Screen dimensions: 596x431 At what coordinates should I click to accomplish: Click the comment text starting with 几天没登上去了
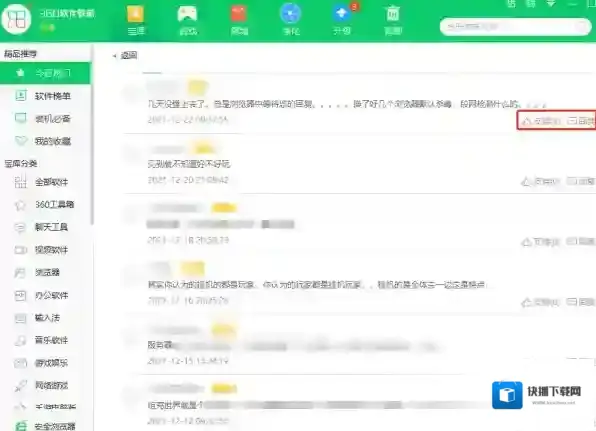tap(347, 104)
